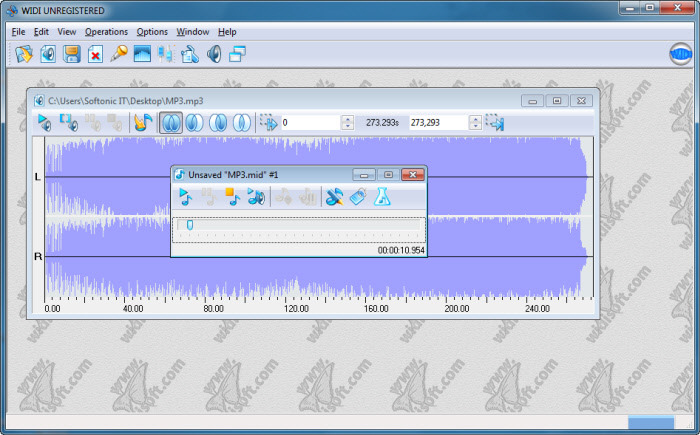Click the blue tag icon in MIDI window
Viewport: 700px width, 435px height.
(358, 197)
